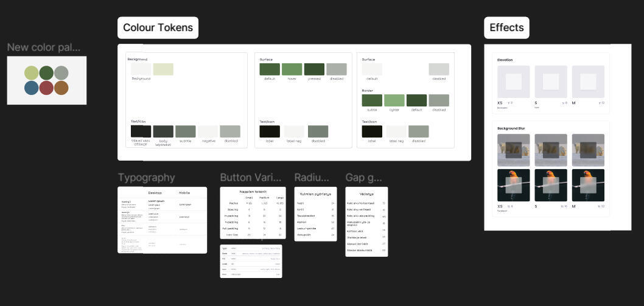Select the Gap g... frame label
This screenshot has height=306, width=644.
click(x=363, y=178)
